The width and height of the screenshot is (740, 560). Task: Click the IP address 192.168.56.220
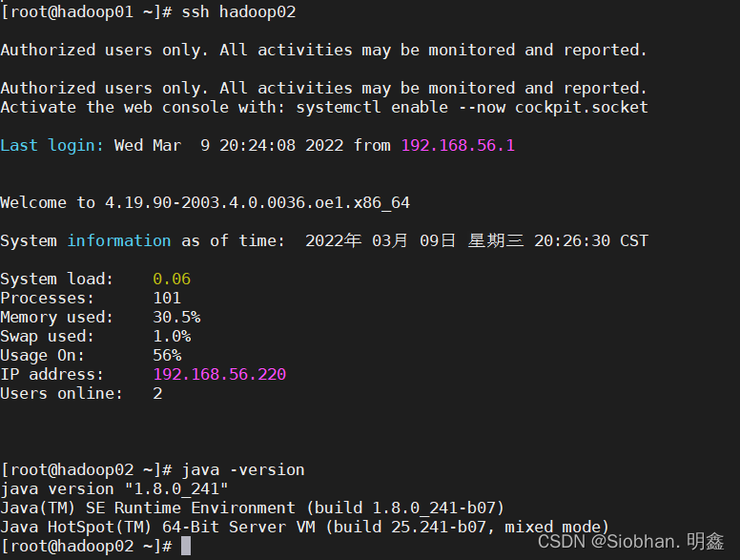coord(219,374)
